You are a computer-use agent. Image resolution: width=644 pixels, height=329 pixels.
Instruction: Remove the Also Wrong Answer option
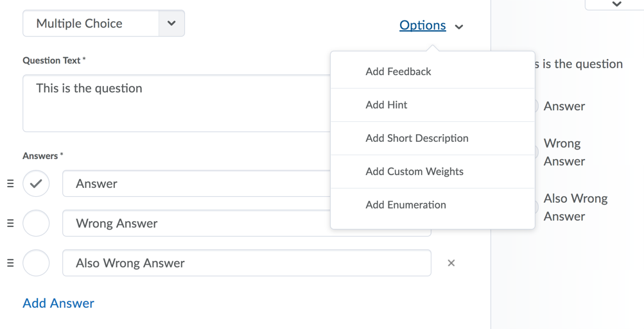tap(451, 263)
